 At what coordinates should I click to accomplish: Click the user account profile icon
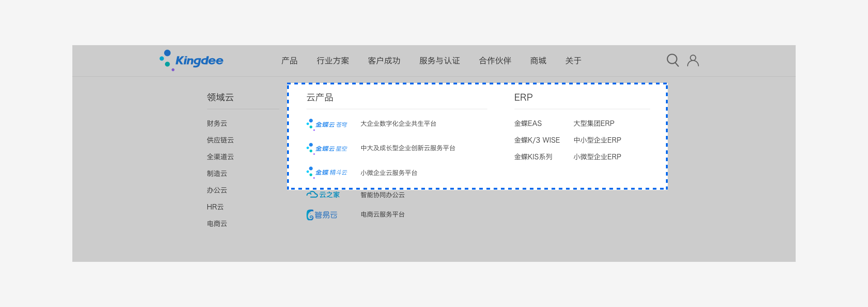click(x=693, y=60)
